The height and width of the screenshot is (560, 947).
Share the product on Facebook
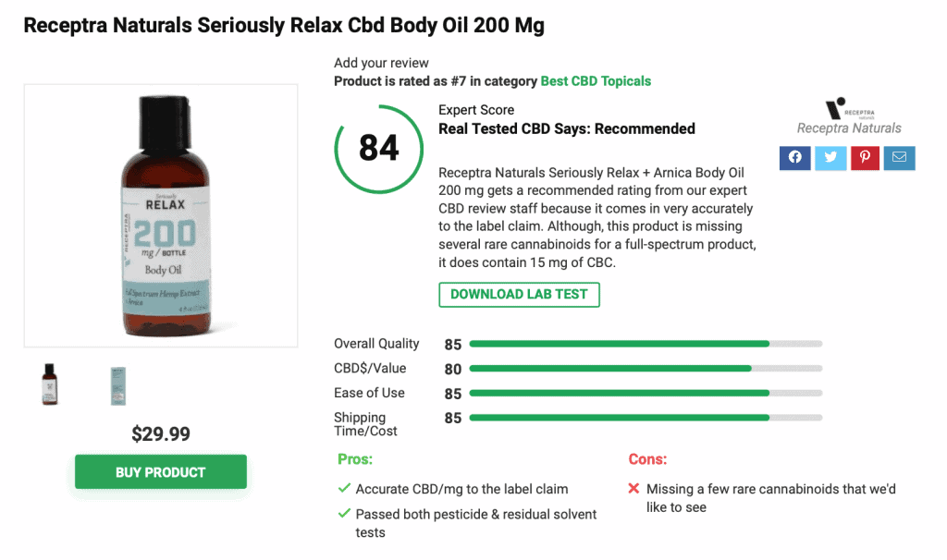pyautogui.click(x=794, y=157)
